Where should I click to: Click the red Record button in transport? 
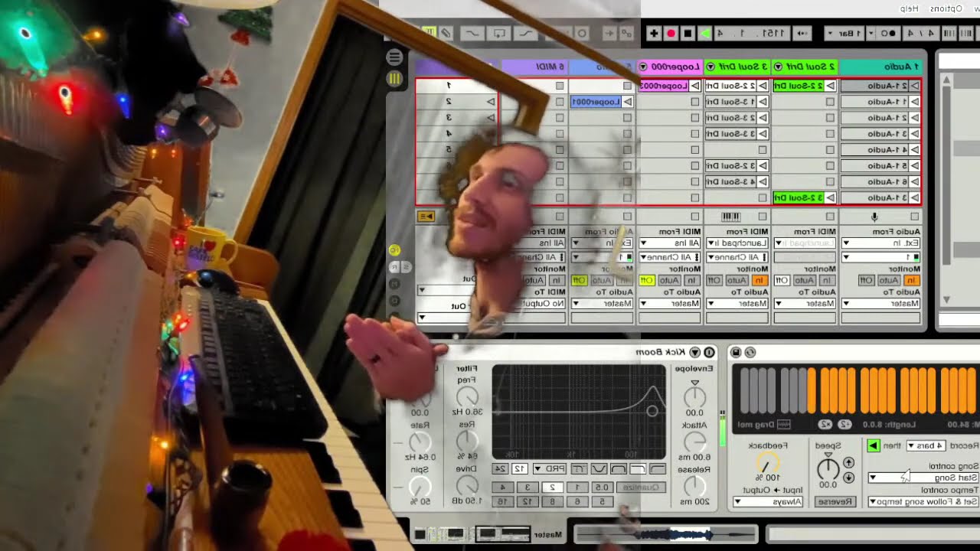click(671, 33)
